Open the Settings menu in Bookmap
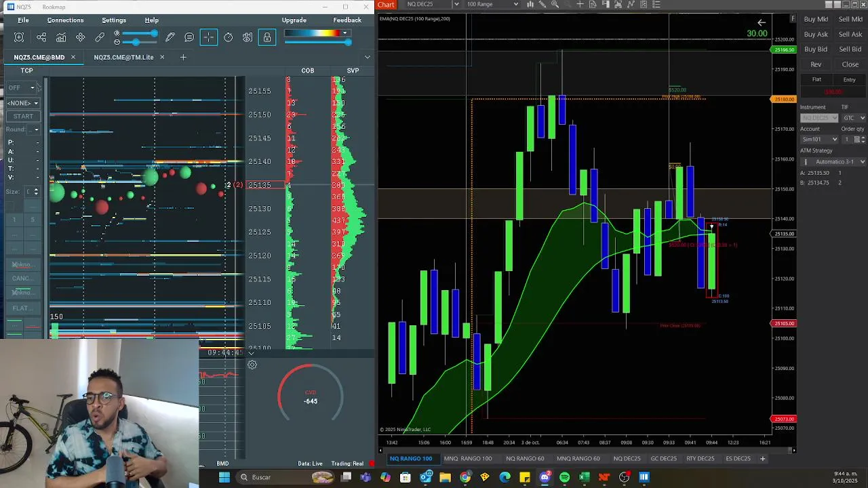Viewport: 868px width, 488px height. pyautogui.click(x=114, y=20)
